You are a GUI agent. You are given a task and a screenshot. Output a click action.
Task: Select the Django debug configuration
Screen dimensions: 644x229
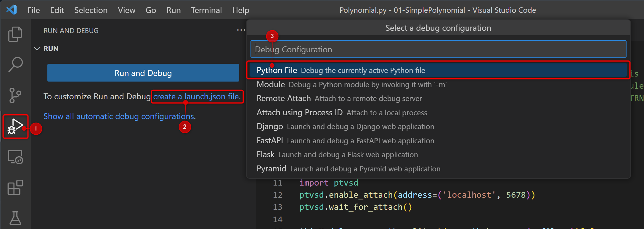438,126
